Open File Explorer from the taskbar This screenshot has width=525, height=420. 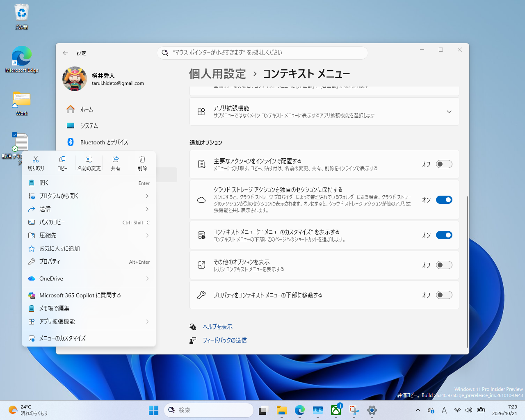(281, 410)
